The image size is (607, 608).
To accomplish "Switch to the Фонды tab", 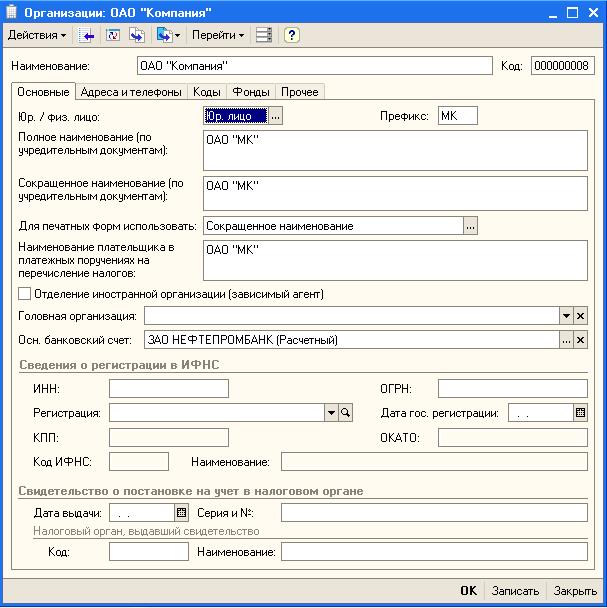I will tap(250, 92).
